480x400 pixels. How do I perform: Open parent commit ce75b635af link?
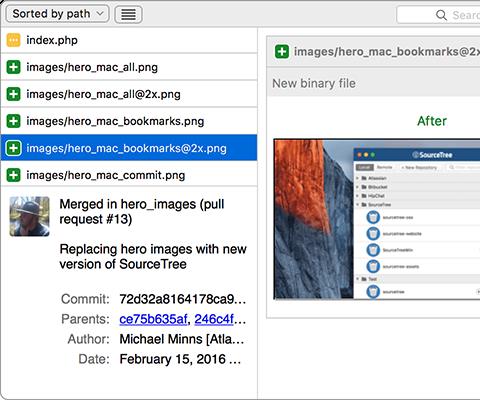point(153,319)
